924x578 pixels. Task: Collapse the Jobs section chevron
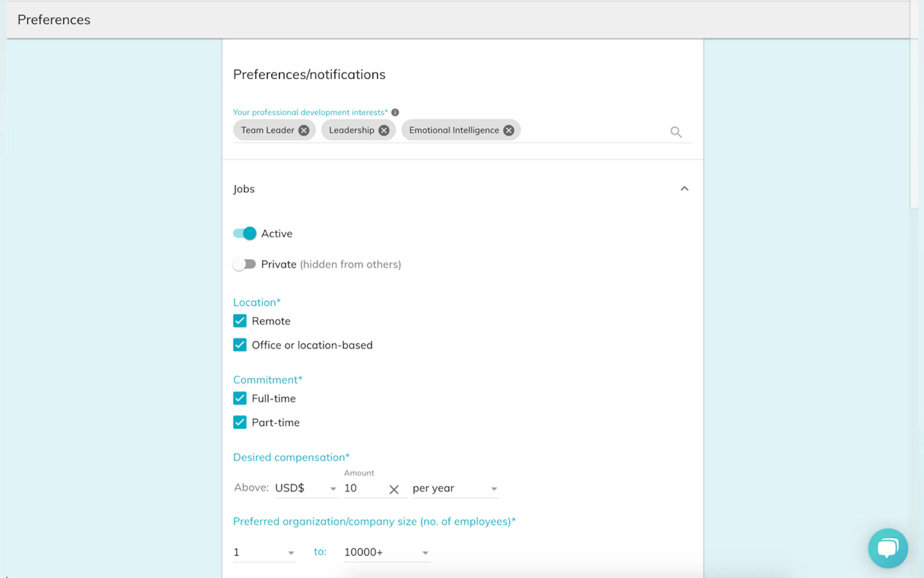[x=684, y=189]
